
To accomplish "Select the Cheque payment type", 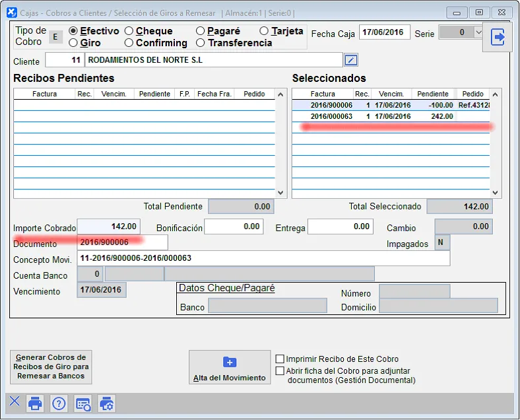I will 129,31.
